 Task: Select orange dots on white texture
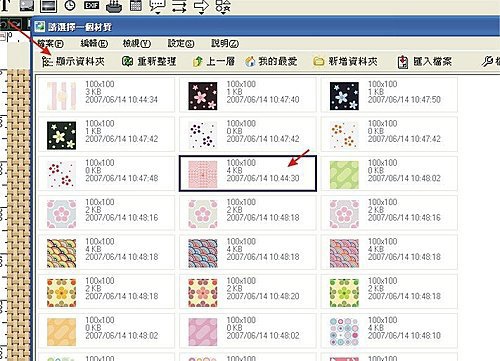[x=389, y=134]
